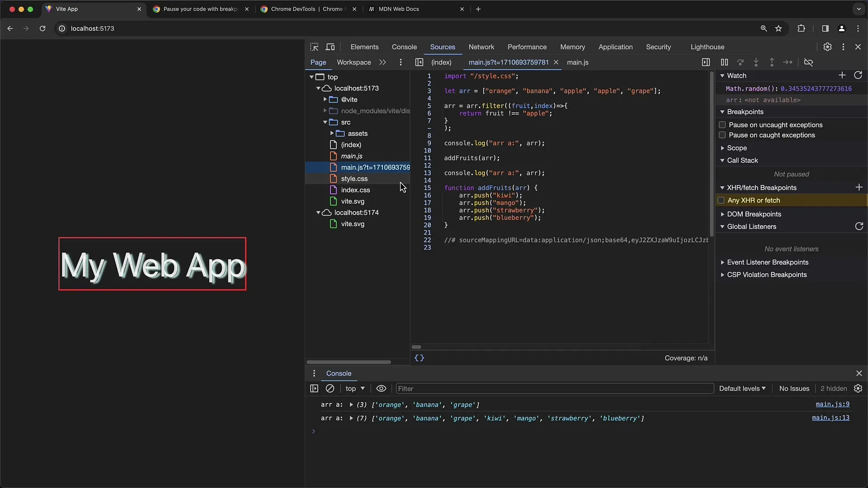Image resolution: width=868 pixels, height=488 pixels.
Task: Switch to the Network panel
Action: 481,47
